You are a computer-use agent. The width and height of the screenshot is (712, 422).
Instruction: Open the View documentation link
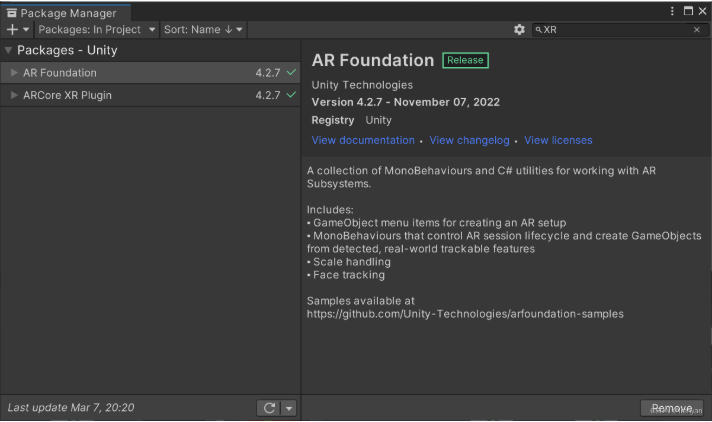pyautogui.click(x=363, y=141)
